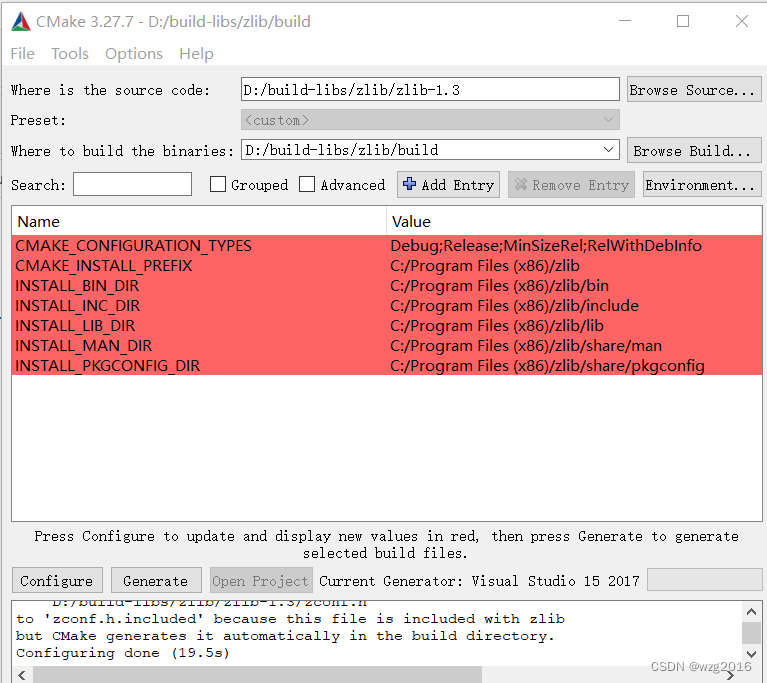Open the File menu
Image resolution: width=767 pixels, height=683 pixels.
pyautogui.click(x=23, y=53)
